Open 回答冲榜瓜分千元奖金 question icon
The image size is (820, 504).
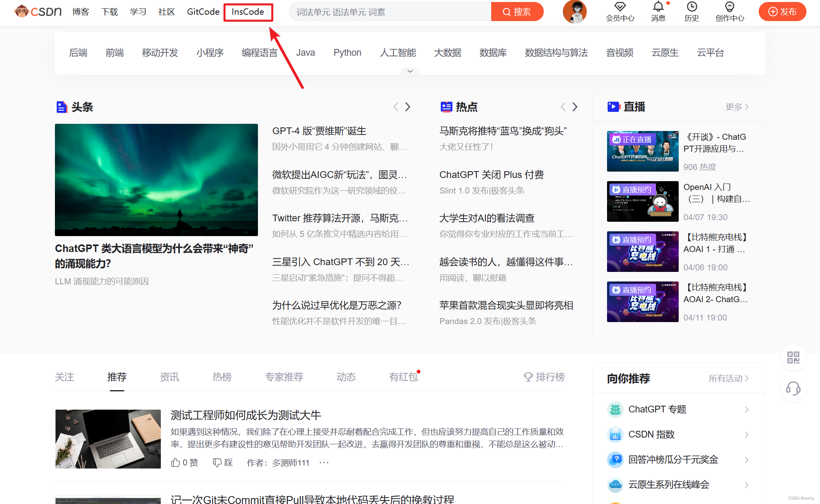click(x=615, y=460)
